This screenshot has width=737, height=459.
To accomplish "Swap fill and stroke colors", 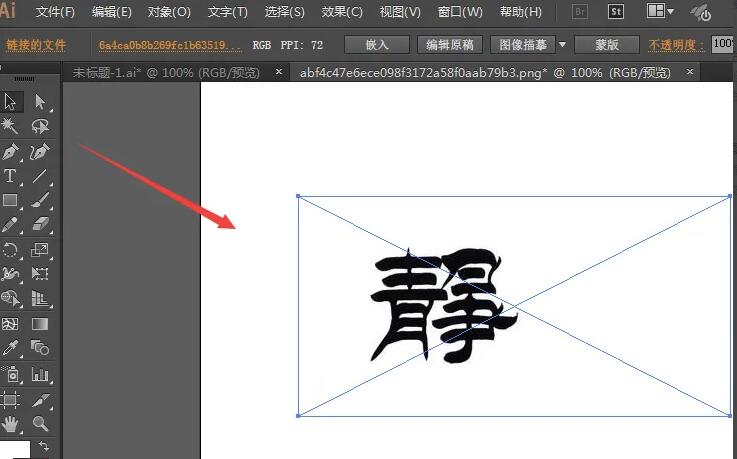I will click(x=44, y=445).
